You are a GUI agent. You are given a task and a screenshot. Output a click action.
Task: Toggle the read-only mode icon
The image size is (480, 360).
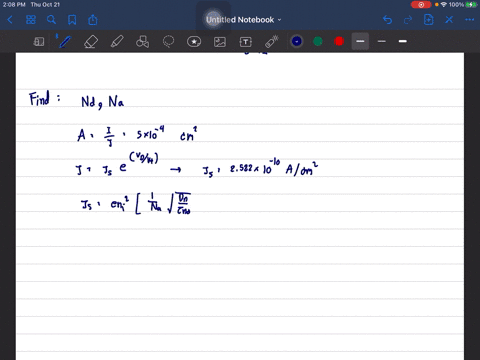(39, 42)
